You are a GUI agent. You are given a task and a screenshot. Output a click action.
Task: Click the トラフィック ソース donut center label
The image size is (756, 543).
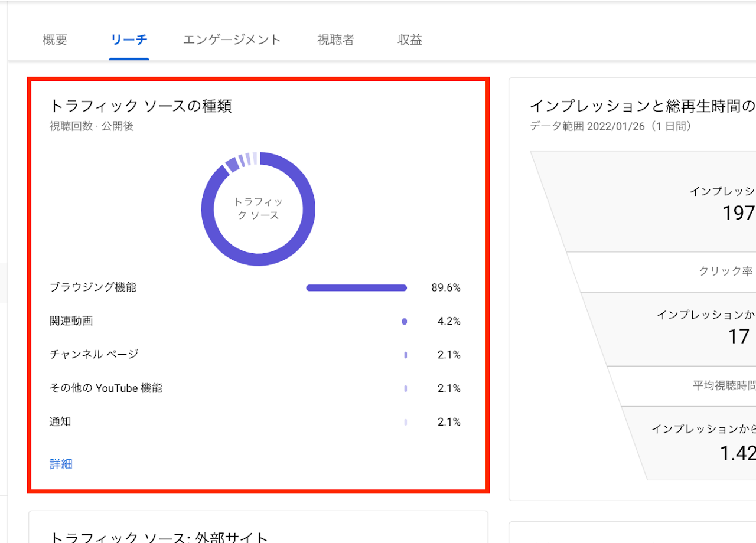coord(258,209)
